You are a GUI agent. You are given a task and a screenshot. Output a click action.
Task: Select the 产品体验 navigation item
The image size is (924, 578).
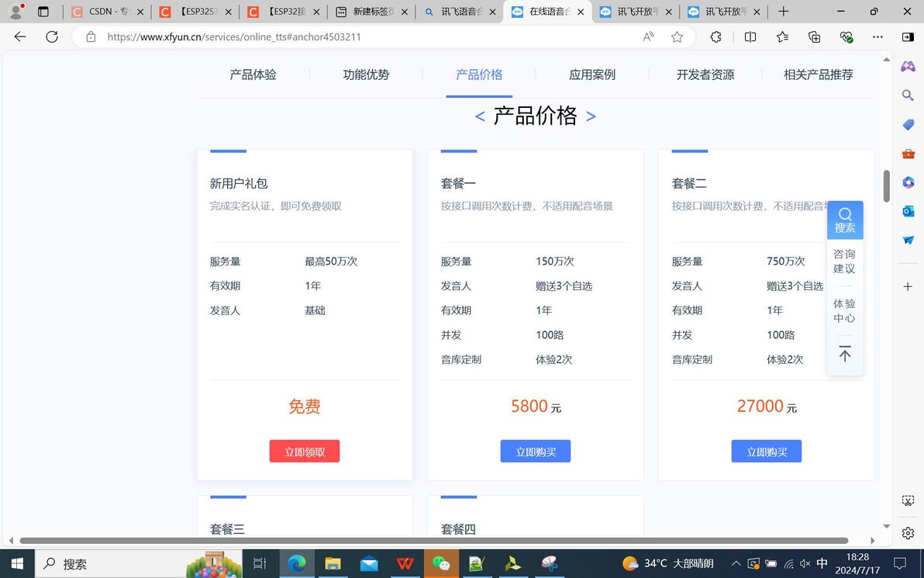click(x=253, y=75)
